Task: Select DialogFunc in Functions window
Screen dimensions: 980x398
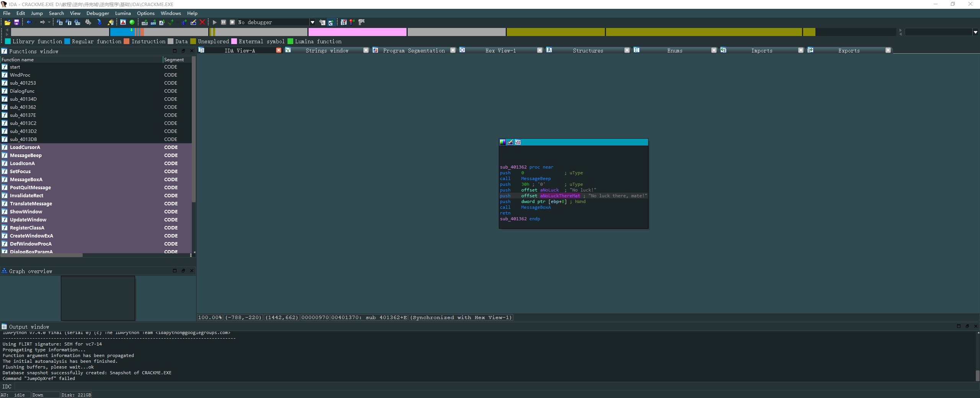Action: (22, 91)
